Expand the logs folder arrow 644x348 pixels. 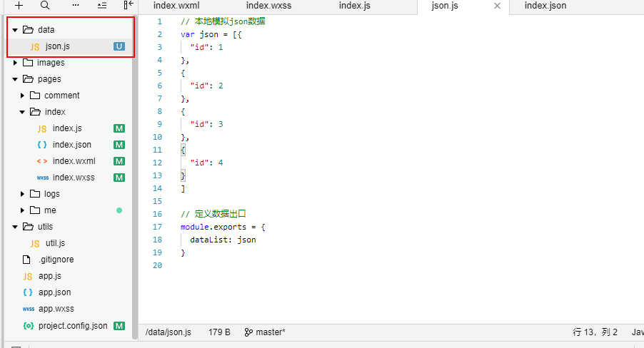click(23, 194)
